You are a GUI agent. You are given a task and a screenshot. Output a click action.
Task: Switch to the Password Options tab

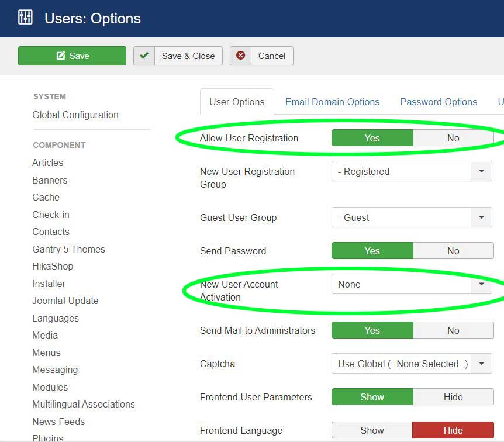[439, 102]
